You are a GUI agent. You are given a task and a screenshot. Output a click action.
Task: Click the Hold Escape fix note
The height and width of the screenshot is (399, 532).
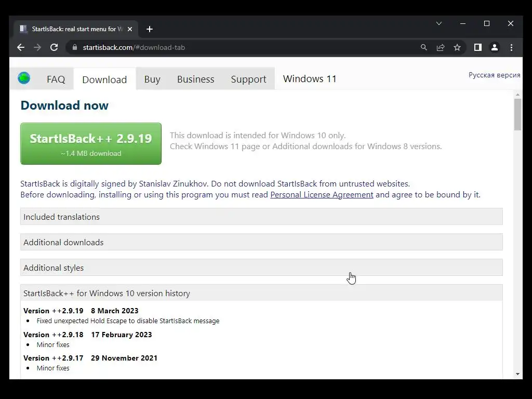click(x=128, y=321)
